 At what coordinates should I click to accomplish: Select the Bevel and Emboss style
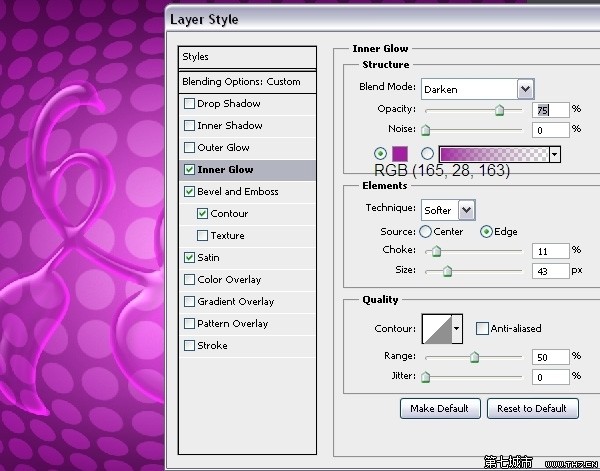[238, 192]
